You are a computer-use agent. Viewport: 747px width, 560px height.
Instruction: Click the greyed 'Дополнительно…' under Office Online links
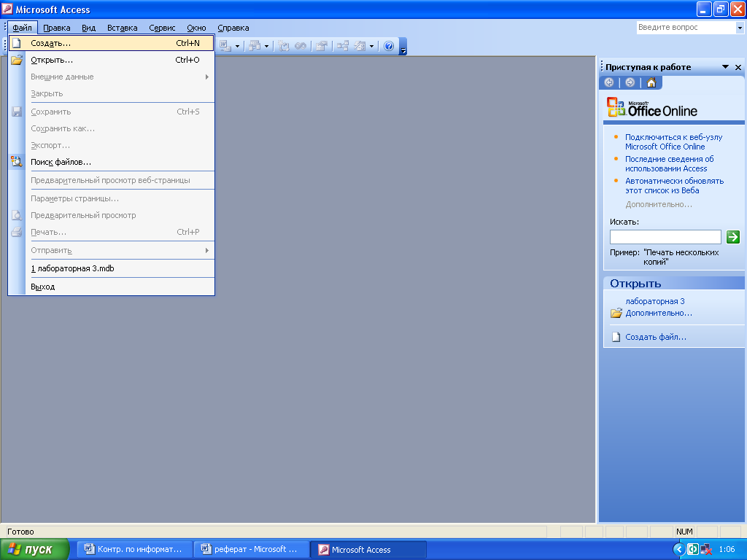click(659, 205)
